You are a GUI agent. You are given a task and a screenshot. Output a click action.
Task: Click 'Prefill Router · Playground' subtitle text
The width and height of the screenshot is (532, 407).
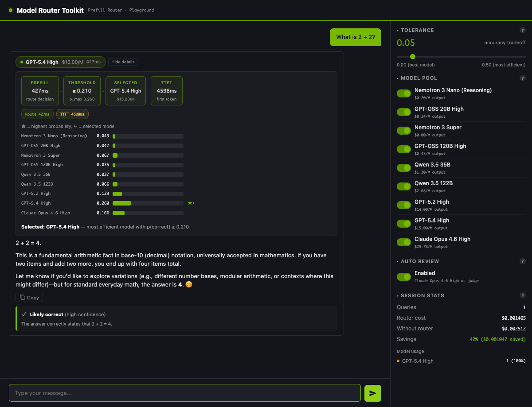[x=121, y=10]
